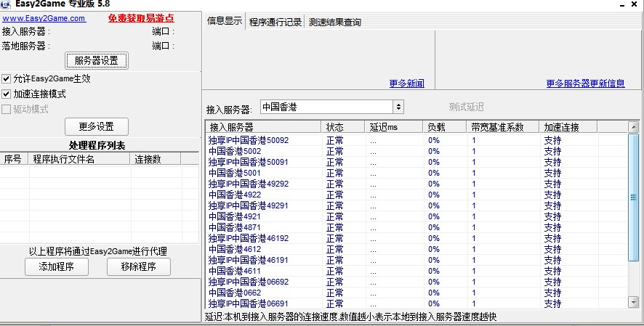The height and width of the screenshot is (326, 644).
Task: Switch to the 程序通行记录 tab
Action: tap(275, 22)
